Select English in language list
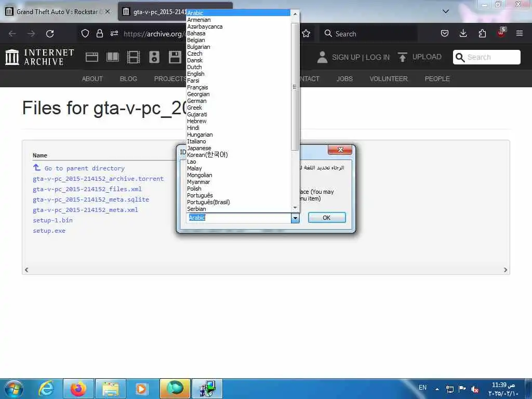532x399 pixels. coord(238,74)
